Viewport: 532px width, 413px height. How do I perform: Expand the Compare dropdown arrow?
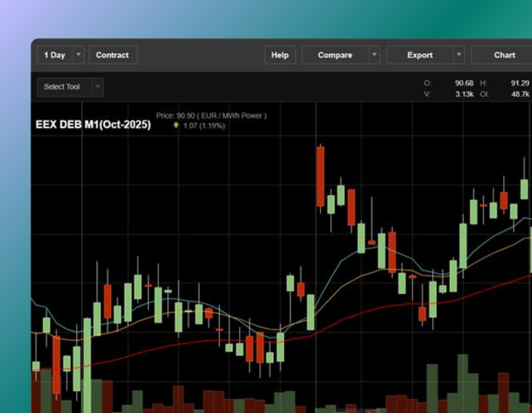pos(374,55)
